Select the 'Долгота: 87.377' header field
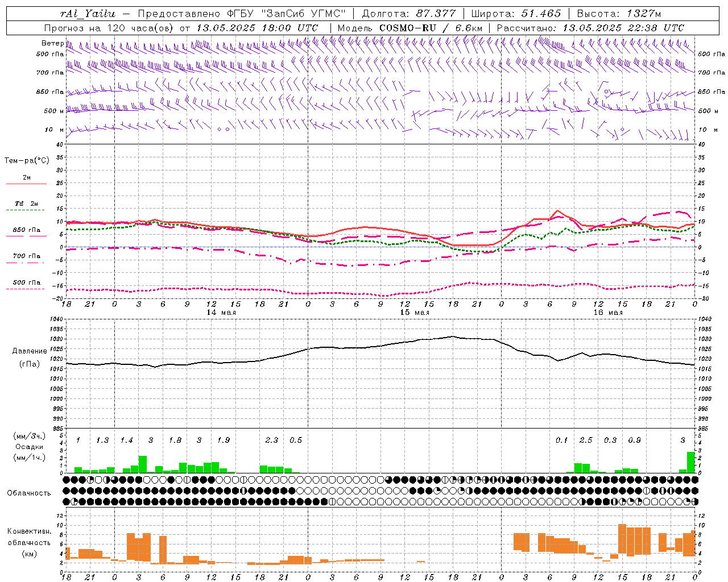Viewport: 728px width, 582px height. (409, 14)
